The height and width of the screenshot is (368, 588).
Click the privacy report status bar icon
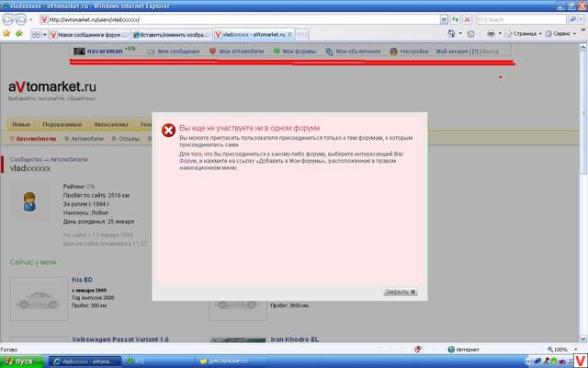coord(418,350)
